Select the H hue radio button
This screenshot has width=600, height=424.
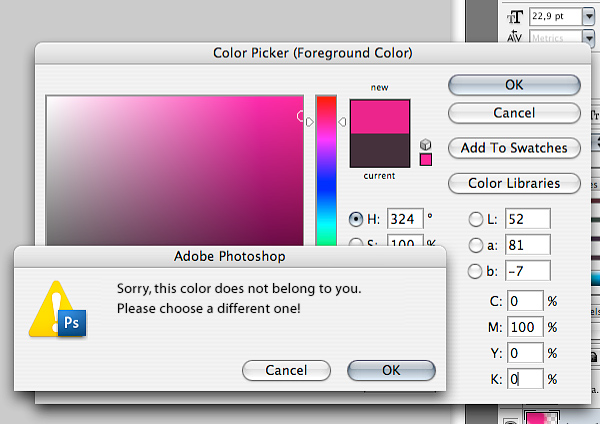[x=356, y=219]
